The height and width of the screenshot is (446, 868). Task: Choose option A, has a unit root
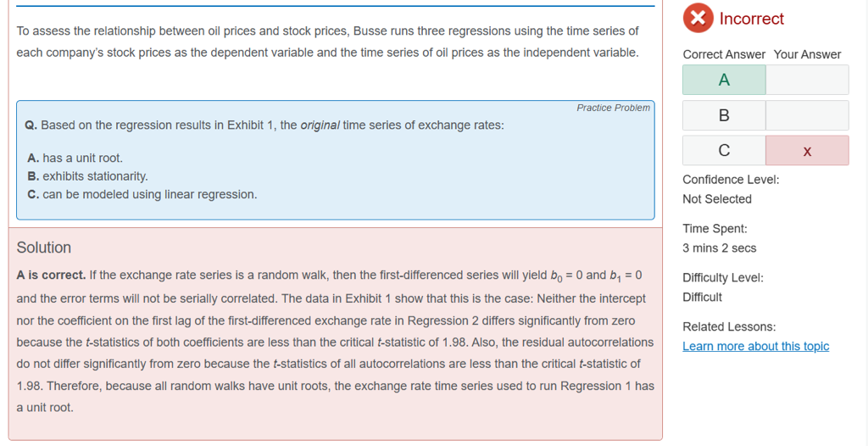coord(75,158)
